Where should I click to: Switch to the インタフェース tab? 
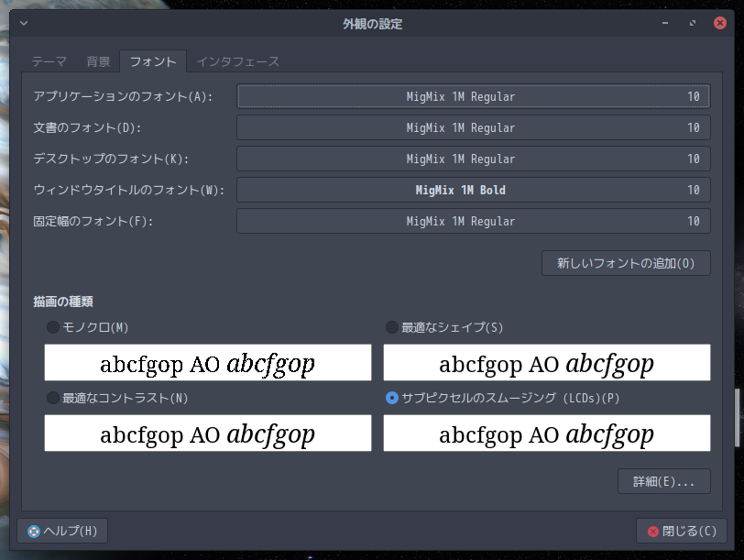click(x=237, y=61)
